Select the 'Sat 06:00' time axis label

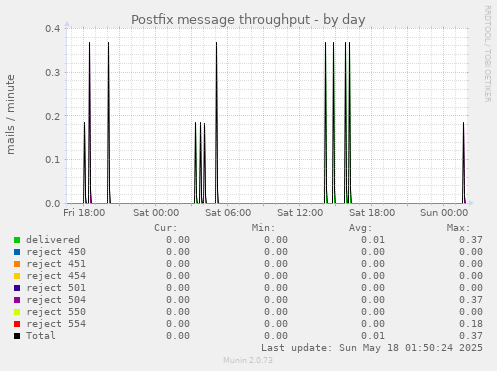pyautogui.click(x=228, y=213)
